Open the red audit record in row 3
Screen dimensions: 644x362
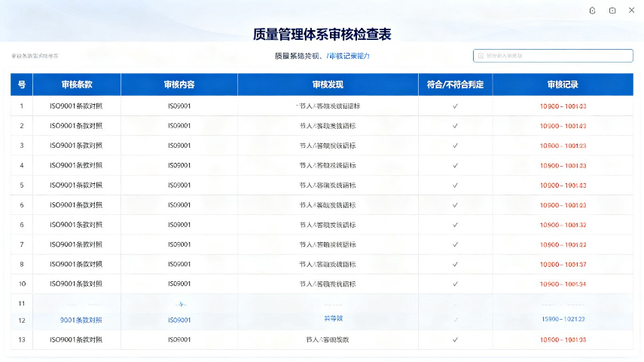[x=563, y=146]
